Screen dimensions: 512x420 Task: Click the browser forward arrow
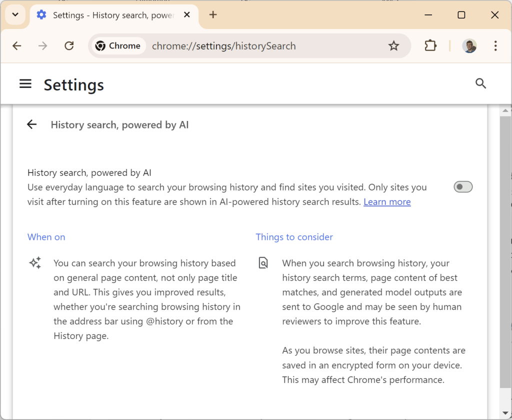click(43, 45)
